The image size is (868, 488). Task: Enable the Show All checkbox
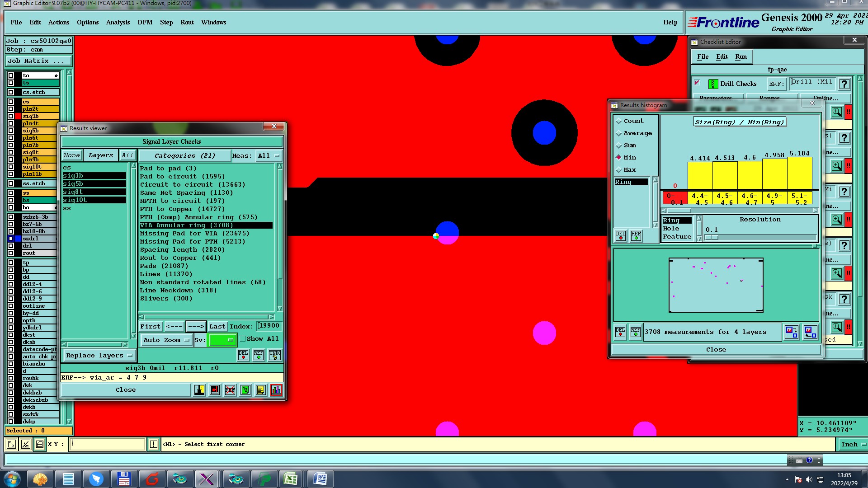pos(243,339)
